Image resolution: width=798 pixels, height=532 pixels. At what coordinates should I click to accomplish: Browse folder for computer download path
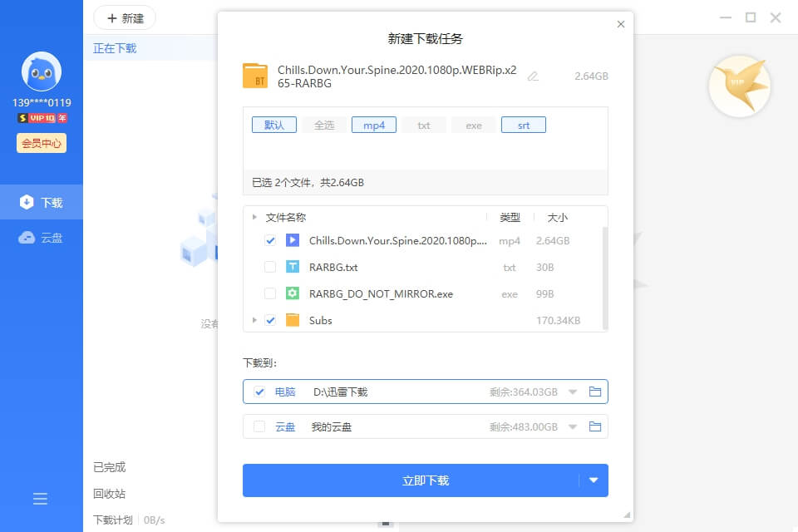(595, 392)
